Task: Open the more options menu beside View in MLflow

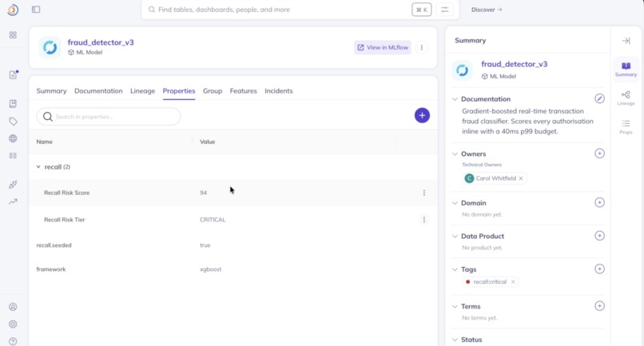Action: (x=422, y=48)
